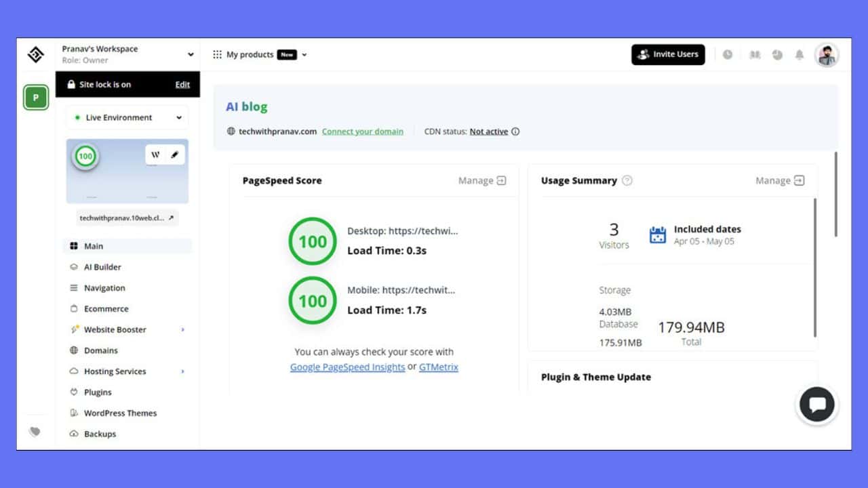Click Edit on the Site lock bar

(182, 85)
